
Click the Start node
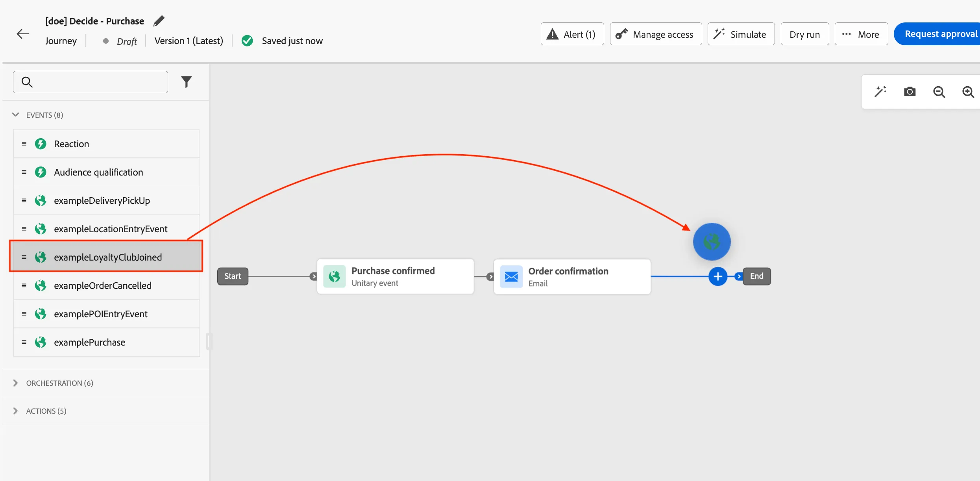pos(233,276)
